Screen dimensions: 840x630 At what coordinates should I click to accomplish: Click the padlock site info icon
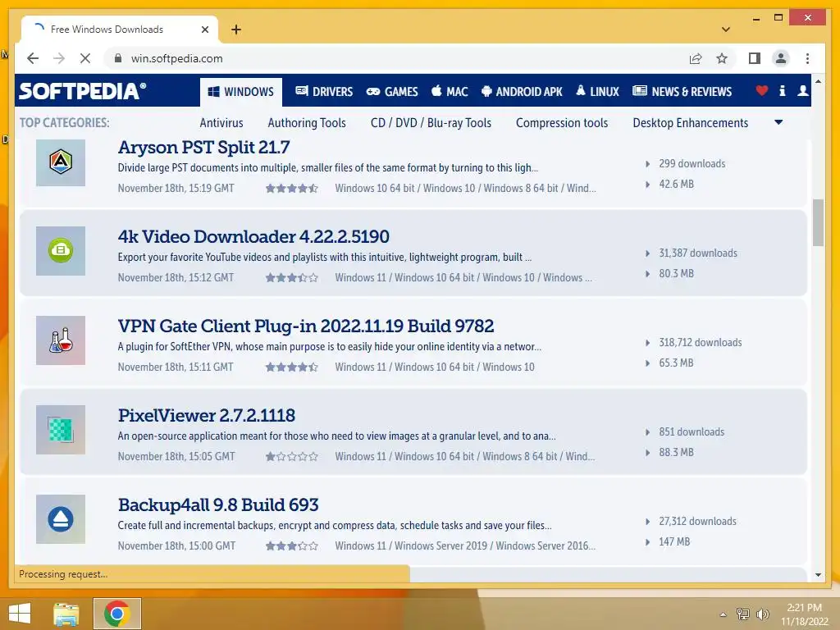pyautogui.click(x=118, y=58)
